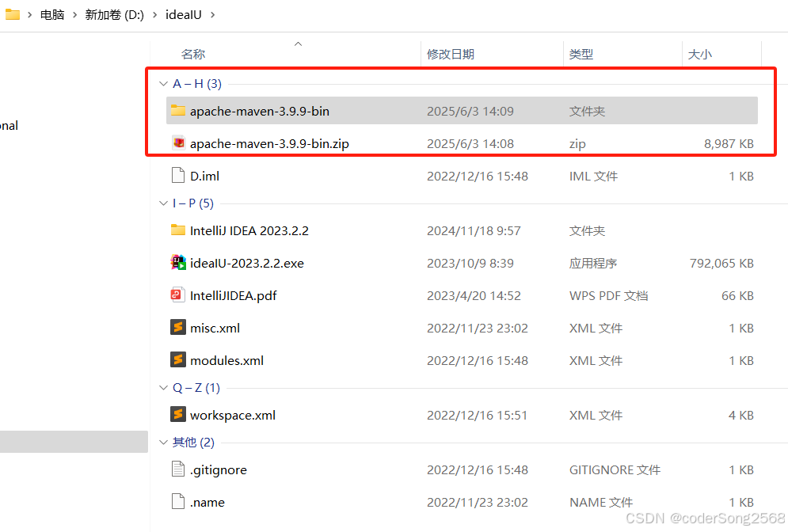Select the 其他 (2) group header
The height and width of the screenshot is (532, 788).
193,443
